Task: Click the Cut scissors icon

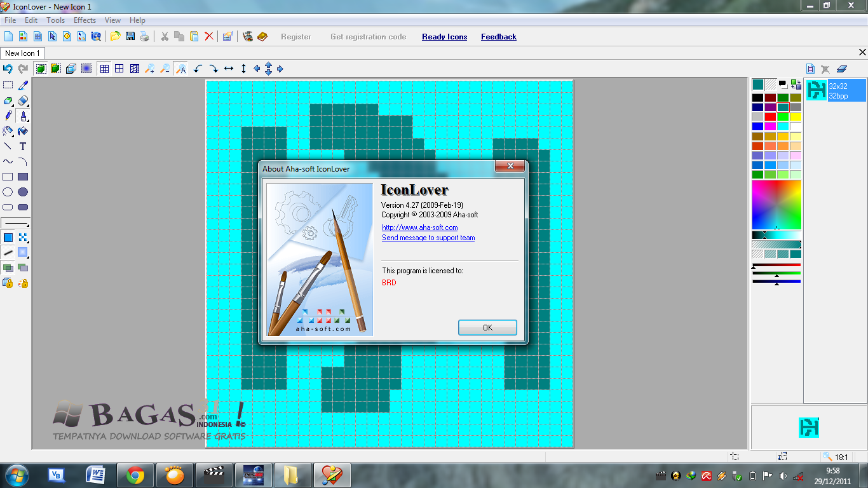Action: point(165,36)
